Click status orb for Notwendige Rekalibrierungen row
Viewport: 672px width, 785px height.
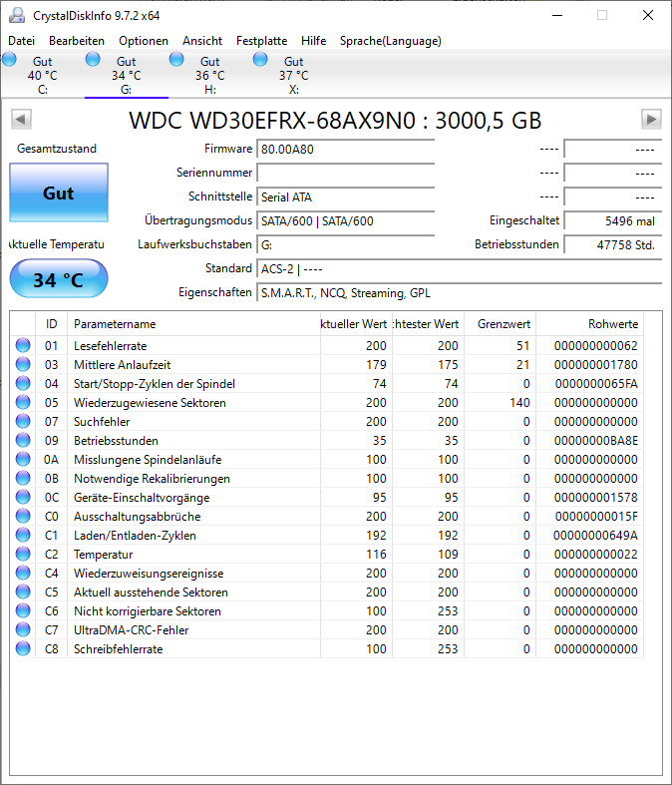pos(23,478)
